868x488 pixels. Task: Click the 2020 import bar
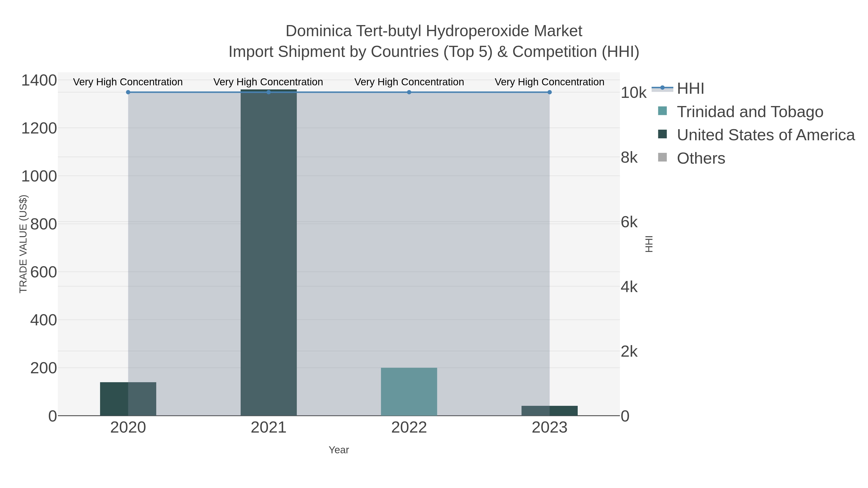point(128,399)
